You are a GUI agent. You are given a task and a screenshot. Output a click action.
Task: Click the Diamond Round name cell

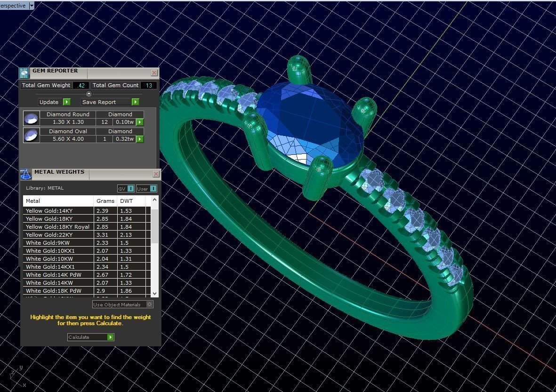click(x=68, y=114)
